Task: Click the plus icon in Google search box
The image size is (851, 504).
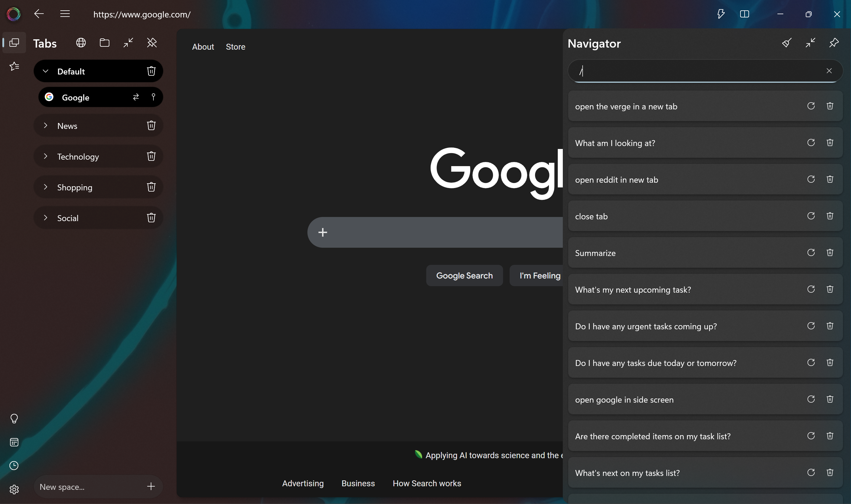Action: click(322, 232)
